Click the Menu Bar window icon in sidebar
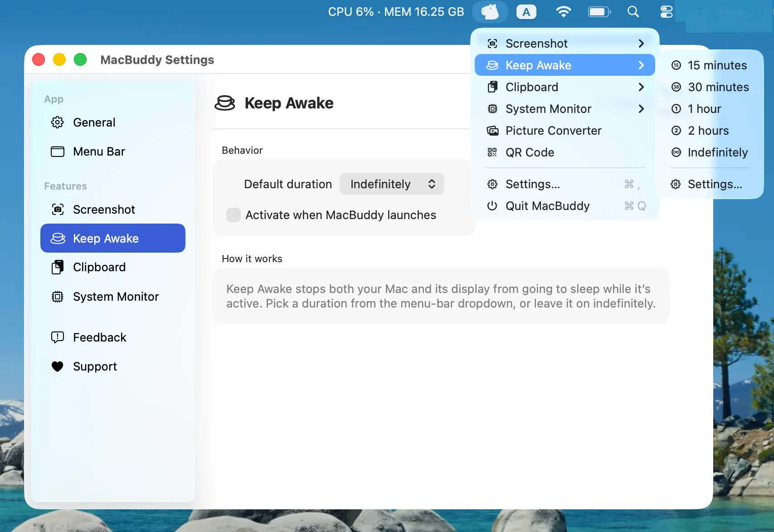The height and width of the screenshot is (532, 774). coord(58,151)
